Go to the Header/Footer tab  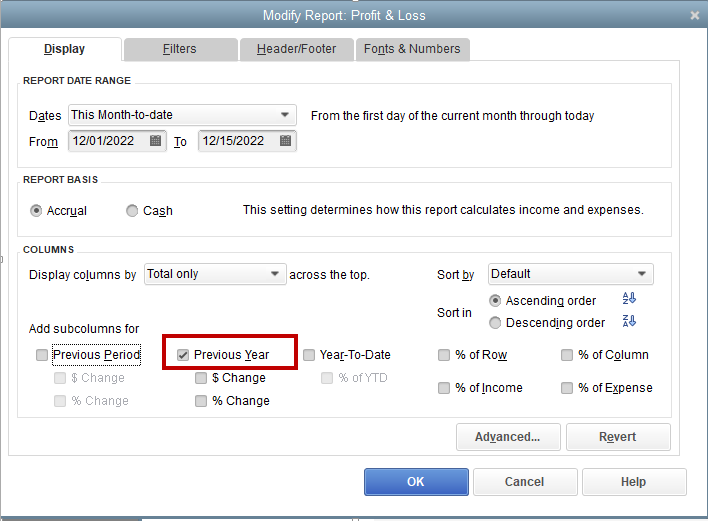[x=297, y=49]
